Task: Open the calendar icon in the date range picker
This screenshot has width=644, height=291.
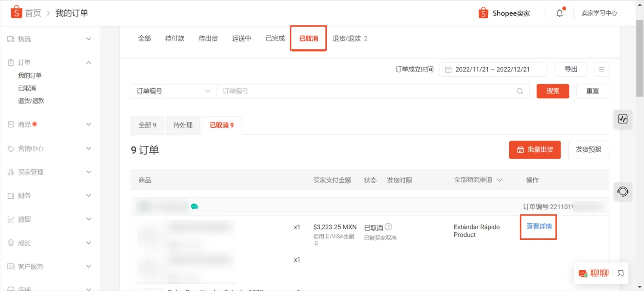Action: [448, 69]
